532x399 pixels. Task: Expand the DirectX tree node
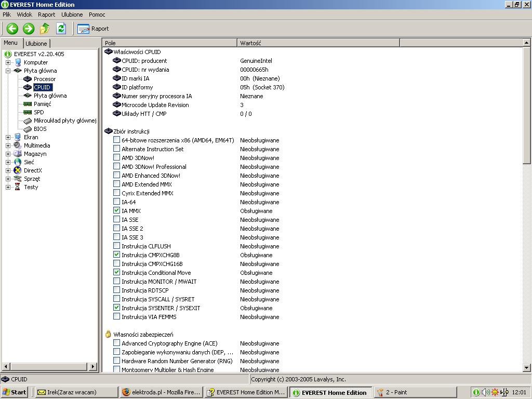[8, 170]
